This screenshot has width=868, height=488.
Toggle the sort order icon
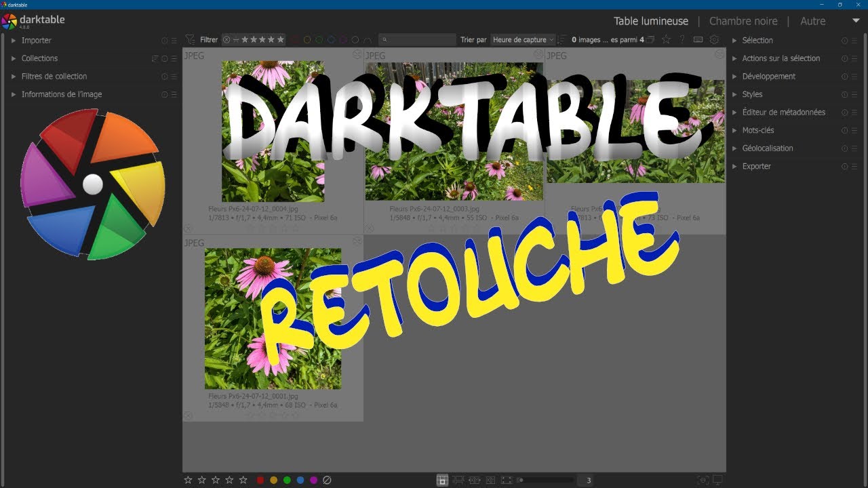click(563, 40)
